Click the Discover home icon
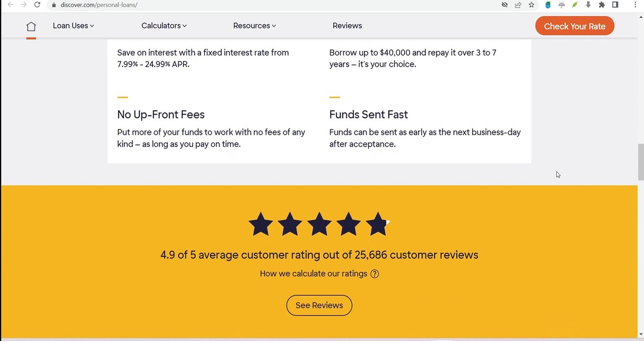Viewport: 644px width, 341px height. pos(31,27)
